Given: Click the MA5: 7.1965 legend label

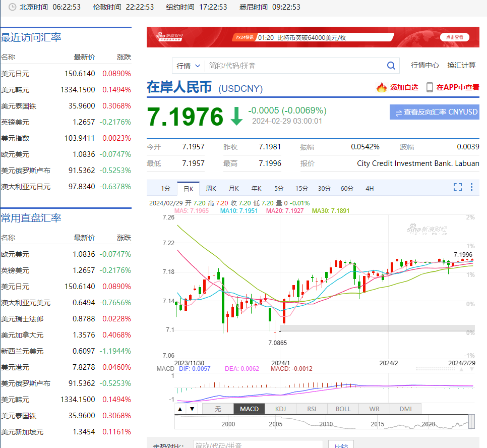Looking at the screenshot, I should coord(192,211).
